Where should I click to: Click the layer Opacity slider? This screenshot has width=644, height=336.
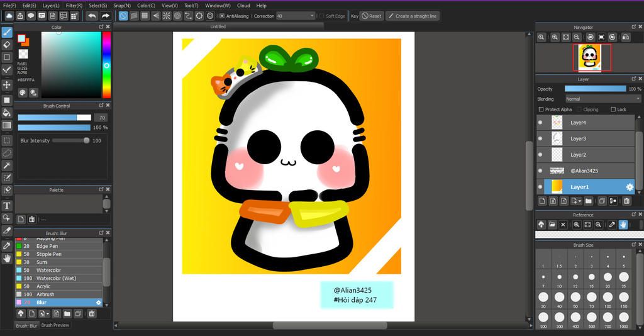(595, 89)
